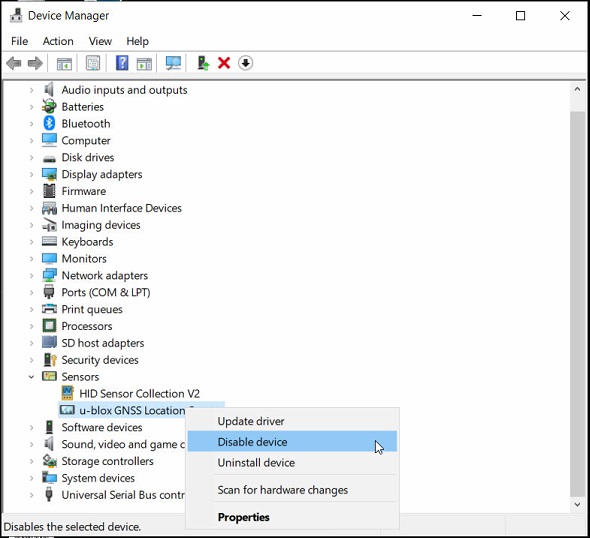
Task: Expand the Audio inputs and outputs node
Action: [32, 90]
